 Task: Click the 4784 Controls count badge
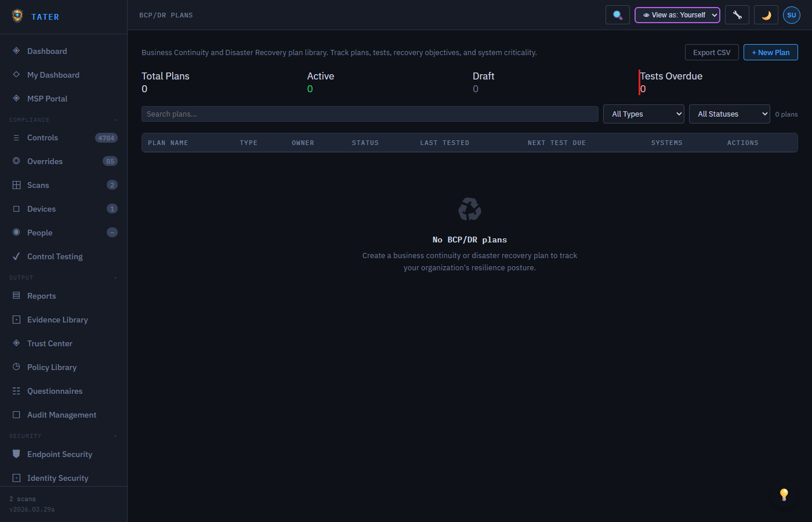(x=106, y=138)
